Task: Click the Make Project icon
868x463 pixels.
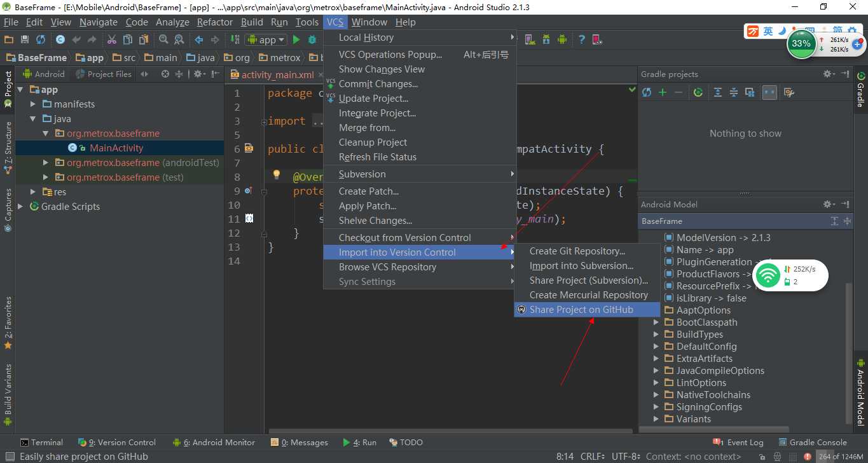Action: click(x=235, y=39)
